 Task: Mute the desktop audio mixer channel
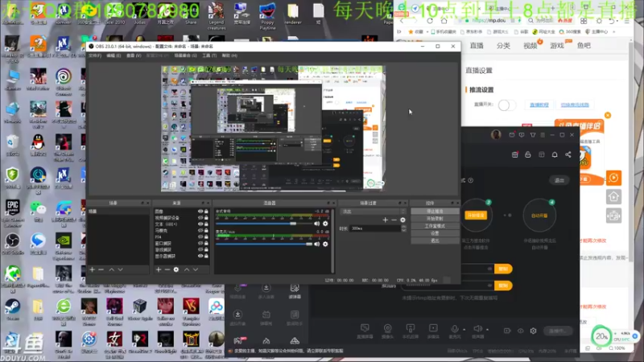tap(316, 224)
